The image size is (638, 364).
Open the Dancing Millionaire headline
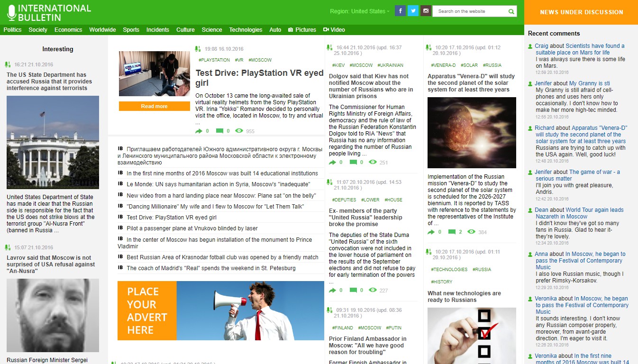(215, 207)
